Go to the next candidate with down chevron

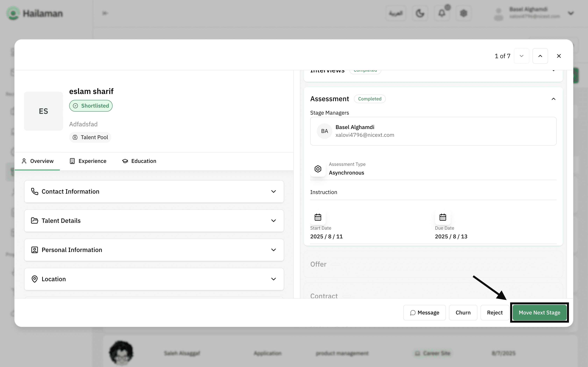tap(521, 56)
